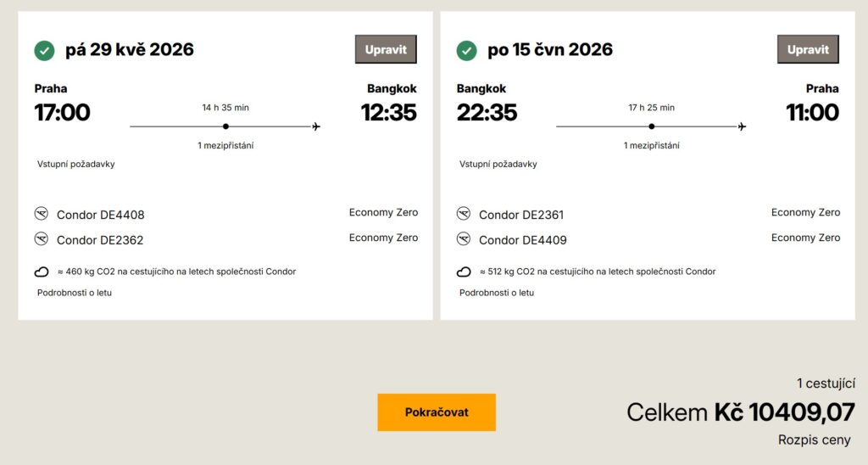Viewport: 868px width, 465px height.
Task: Click Upravit button for the return flight
Action: [808, 49]
